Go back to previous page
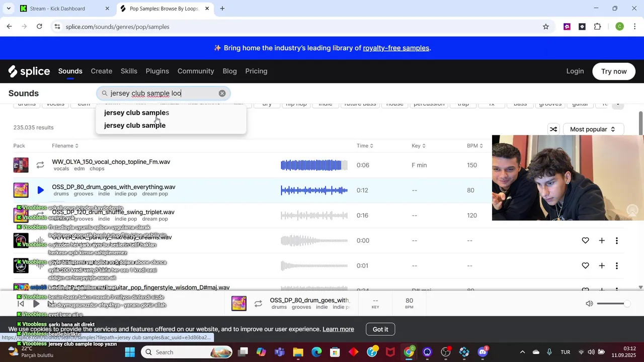This screenshot has width=644, height=362. [9, 27]
